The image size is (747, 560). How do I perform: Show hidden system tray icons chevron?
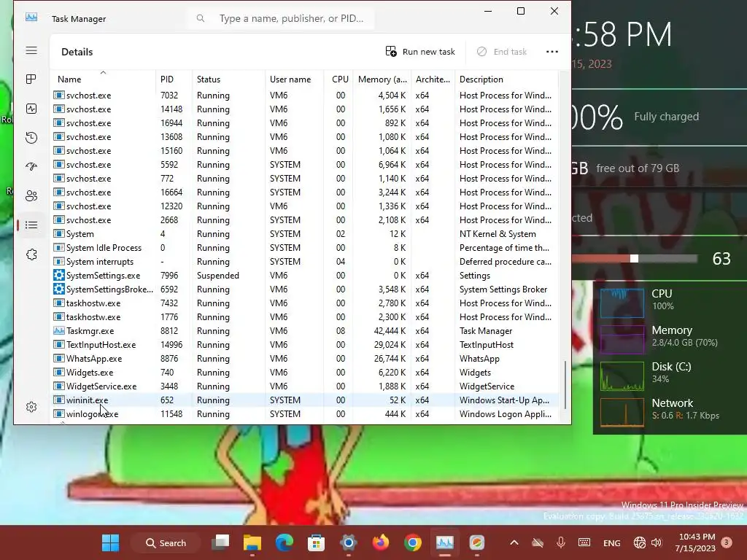pyautogui.click(x=514, y=542)
